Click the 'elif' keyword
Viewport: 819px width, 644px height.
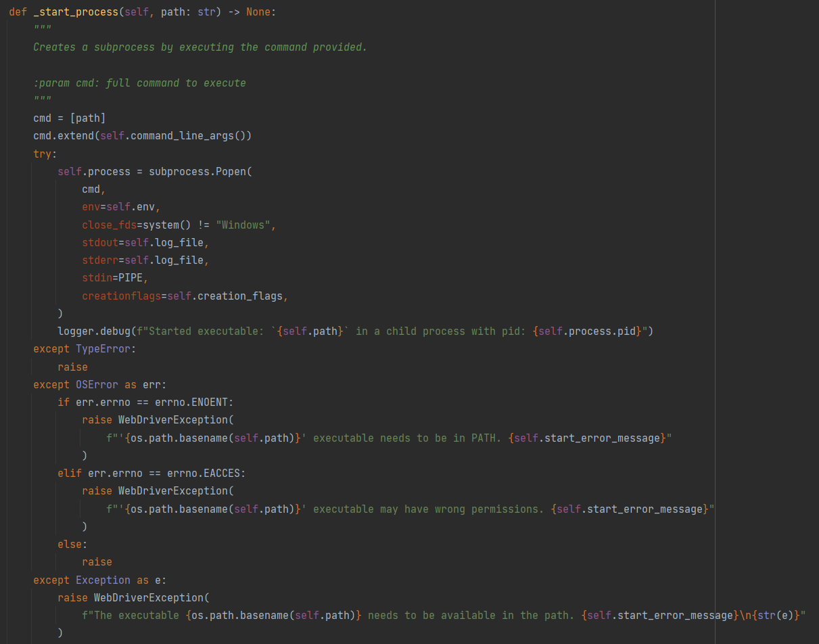coord(70,473)
